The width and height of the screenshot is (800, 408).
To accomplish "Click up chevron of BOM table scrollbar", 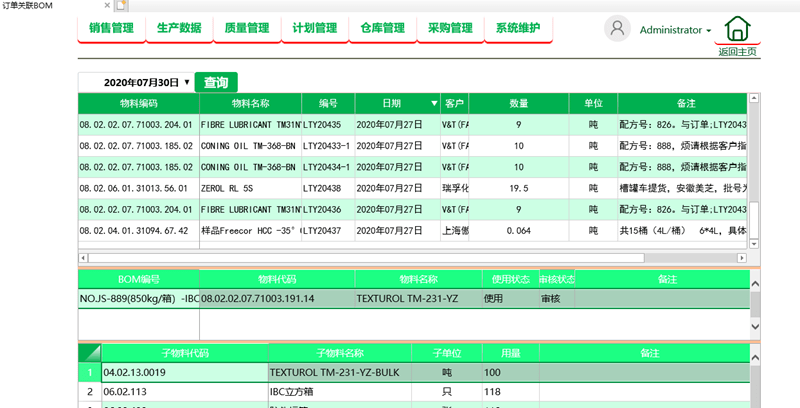I will click(755, 284).
